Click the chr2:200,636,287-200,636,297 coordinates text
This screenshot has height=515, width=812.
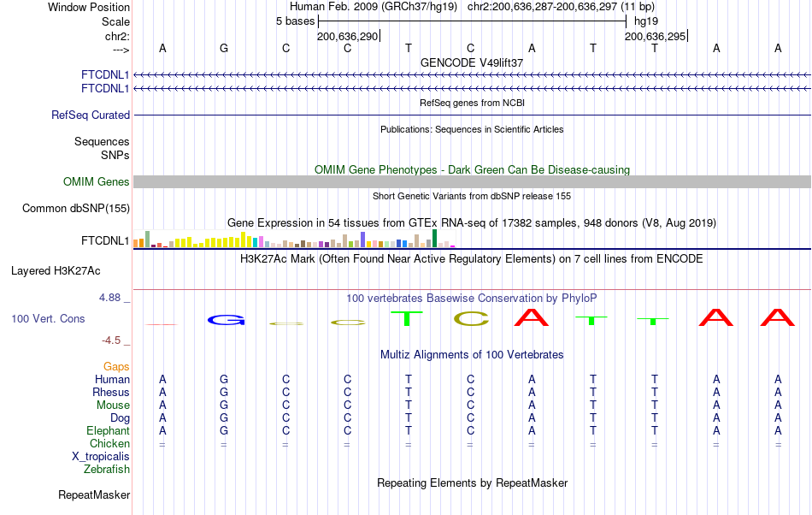tap(561, 7)
